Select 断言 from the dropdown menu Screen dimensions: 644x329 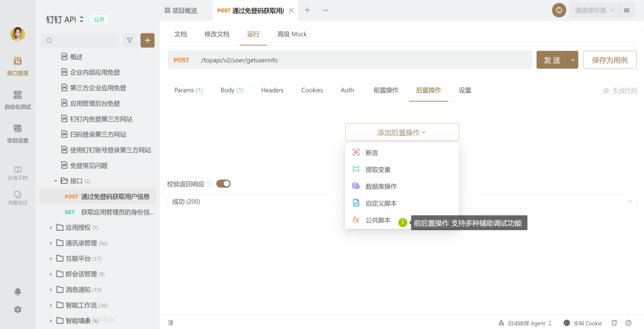click(402, 153)
